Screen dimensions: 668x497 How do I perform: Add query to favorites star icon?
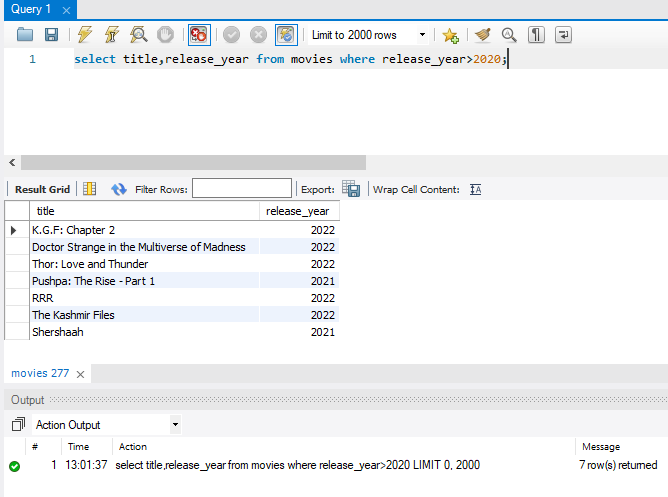450,35
